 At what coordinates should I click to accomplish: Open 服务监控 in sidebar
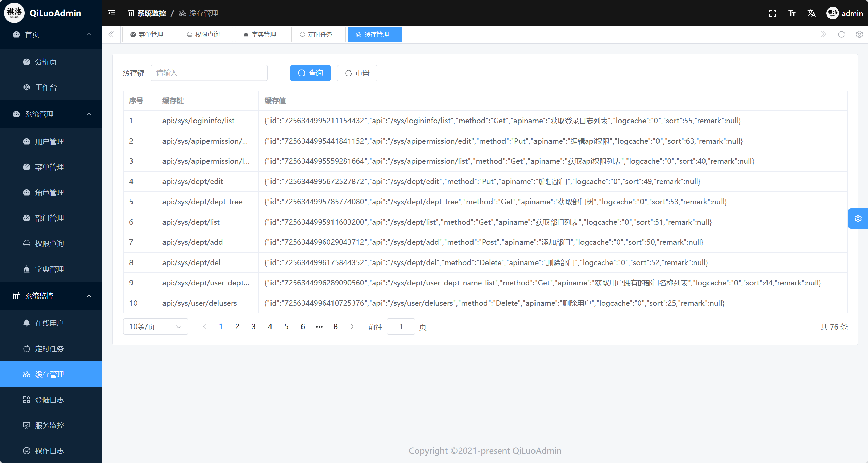(x=51, y=425)
